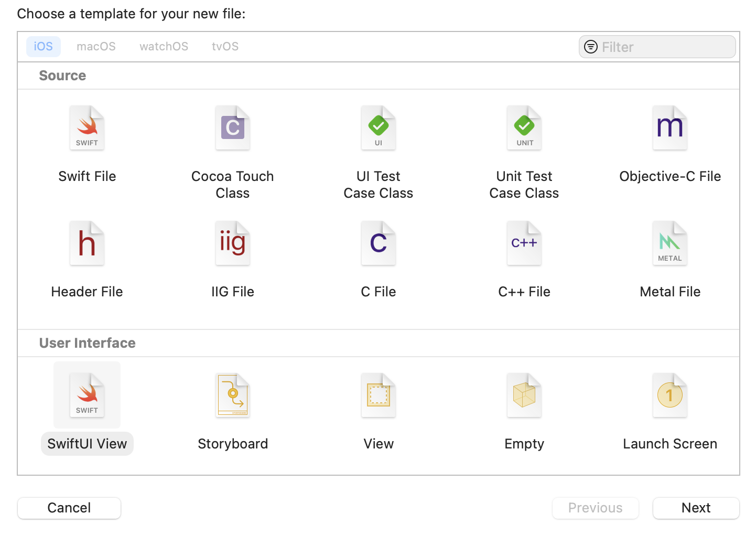Pick the UI Test Case Class icon
This screenshot has height=535, width=756.
click(x=379, y=128)
